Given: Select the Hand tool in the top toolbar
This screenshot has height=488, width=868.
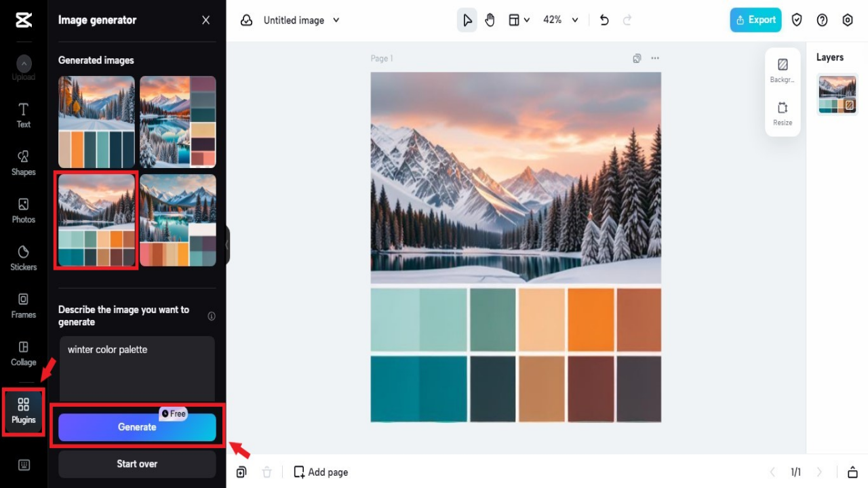Looking at the screenshot, I should pos(490,20).
